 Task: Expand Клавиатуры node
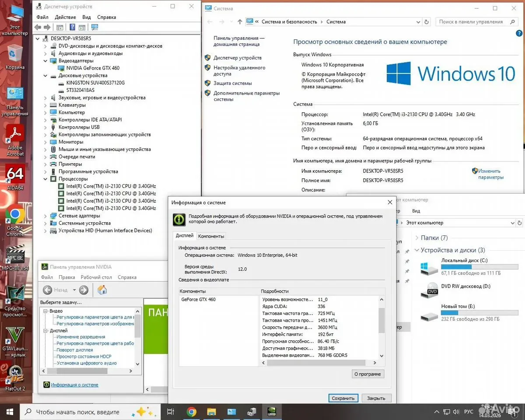pos(45,105)
